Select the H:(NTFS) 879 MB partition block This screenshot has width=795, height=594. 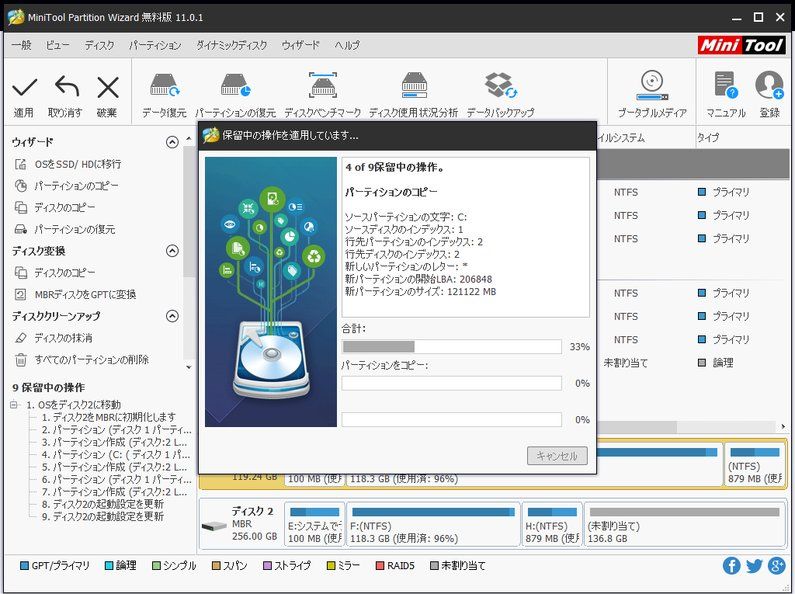pyautogui.click(x=552, y=525)
